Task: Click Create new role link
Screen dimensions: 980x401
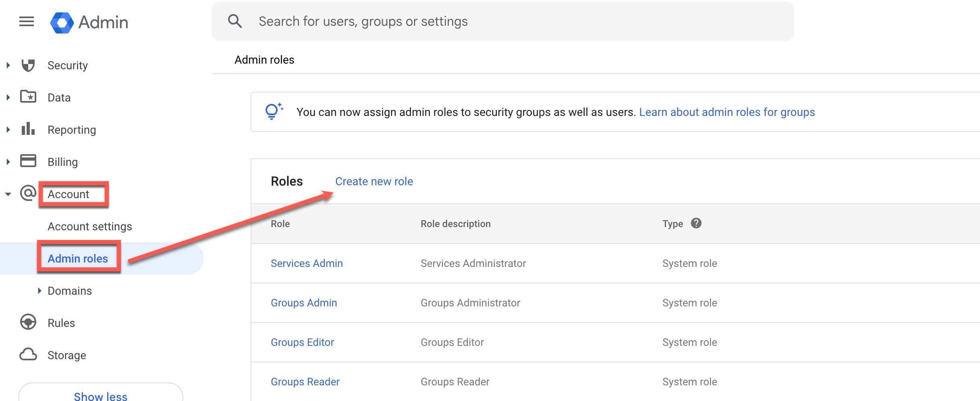Action: click(x=374, y=182)
